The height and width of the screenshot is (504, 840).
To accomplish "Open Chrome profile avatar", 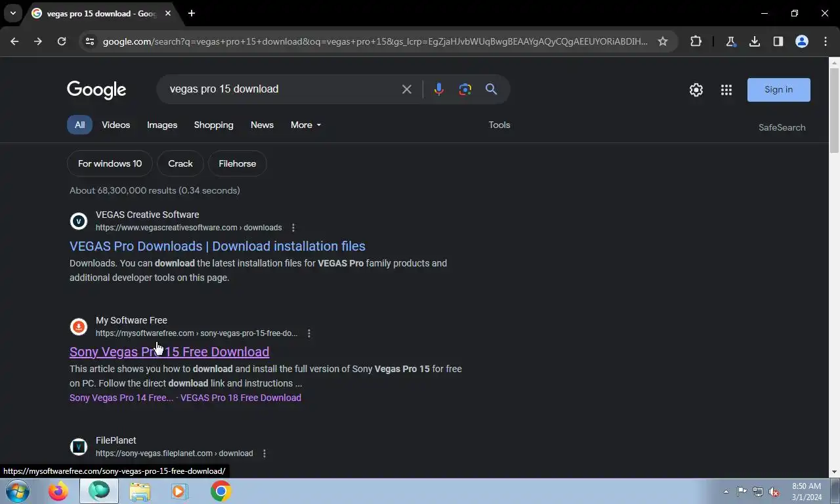I will click(x=801, y=41).
